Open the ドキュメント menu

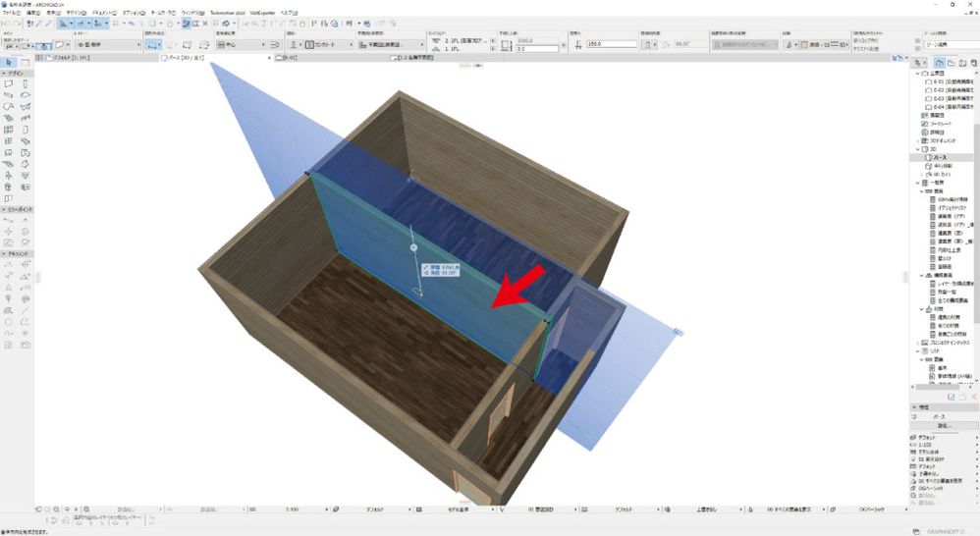tap(104, 13)
